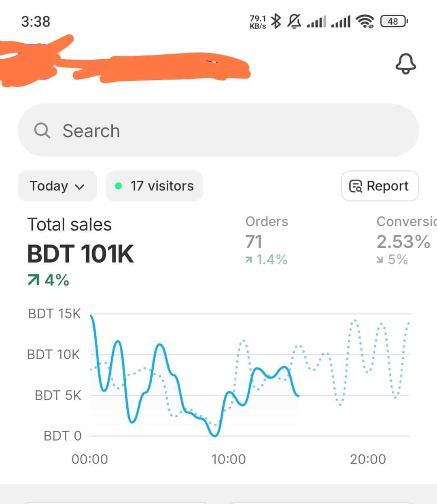Tap the Bluetooth status icon
The image size is (437, 504).
(x=276, y=21)
